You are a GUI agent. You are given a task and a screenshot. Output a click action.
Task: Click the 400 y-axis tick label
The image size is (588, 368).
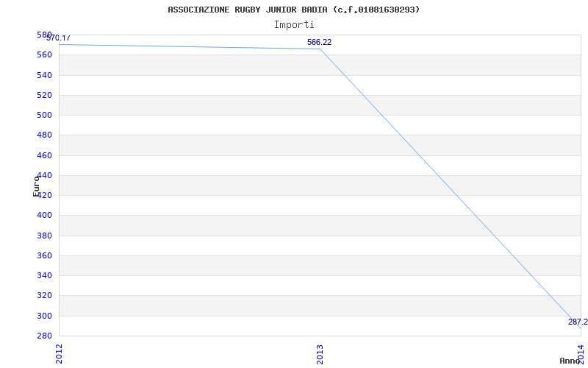(44, 216)
